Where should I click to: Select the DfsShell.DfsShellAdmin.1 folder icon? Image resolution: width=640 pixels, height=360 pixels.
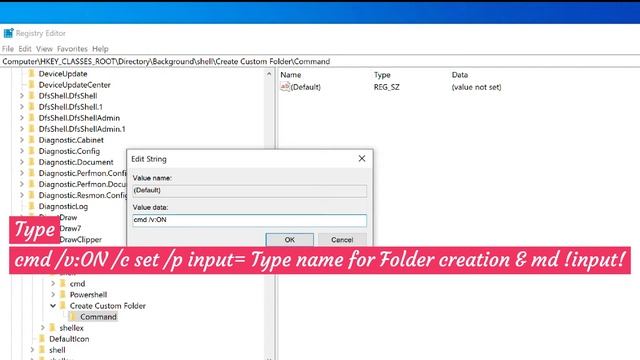click(x=31, y=129)
